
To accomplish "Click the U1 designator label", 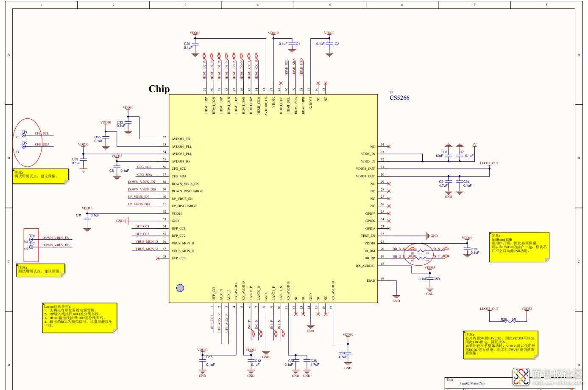I will [392, 92].
